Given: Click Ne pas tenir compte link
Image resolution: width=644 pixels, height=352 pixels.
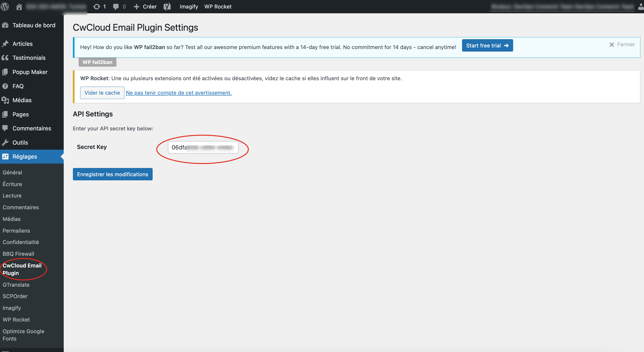Looking at the screenshot, I should click(179, 93).
